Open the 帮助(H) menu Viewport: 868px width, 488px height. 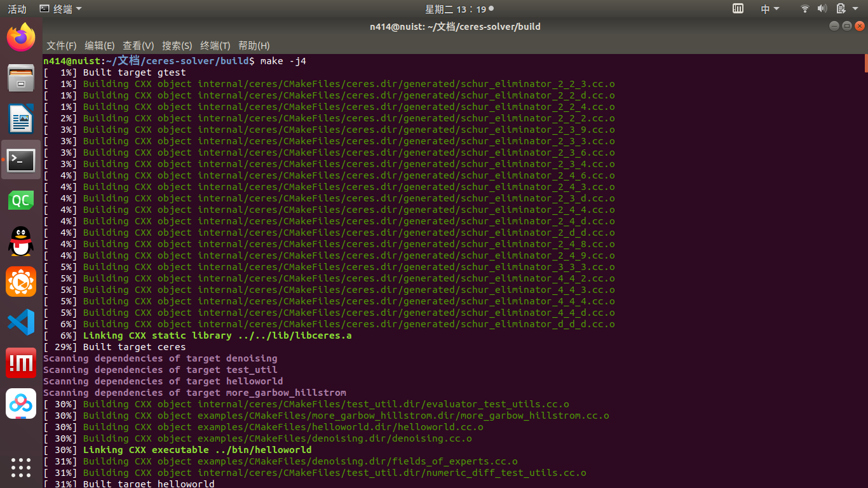[x=254, y=46]
